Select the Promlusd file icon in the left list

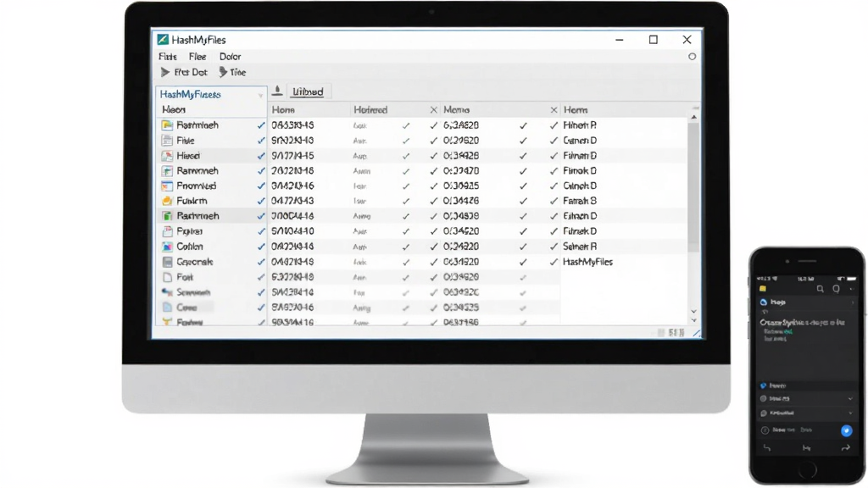tap(167, 186)
